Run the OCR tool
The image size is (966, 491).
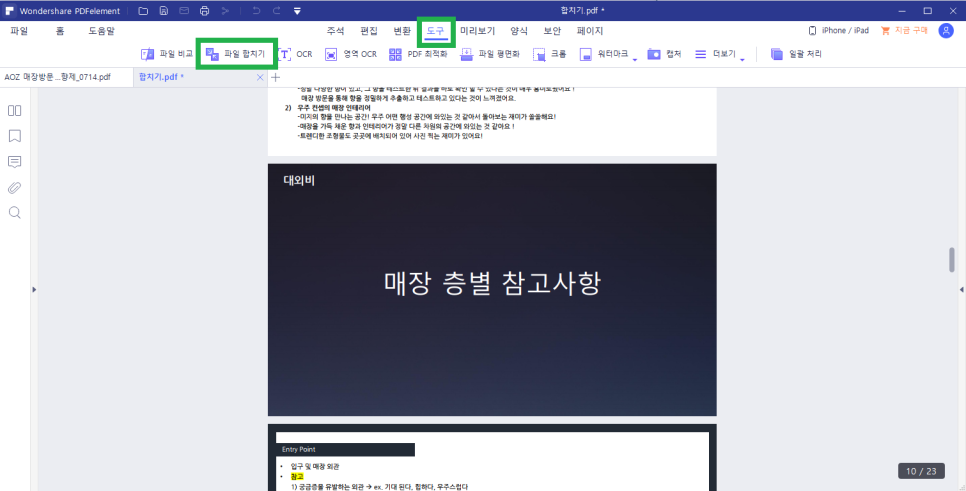295,54
